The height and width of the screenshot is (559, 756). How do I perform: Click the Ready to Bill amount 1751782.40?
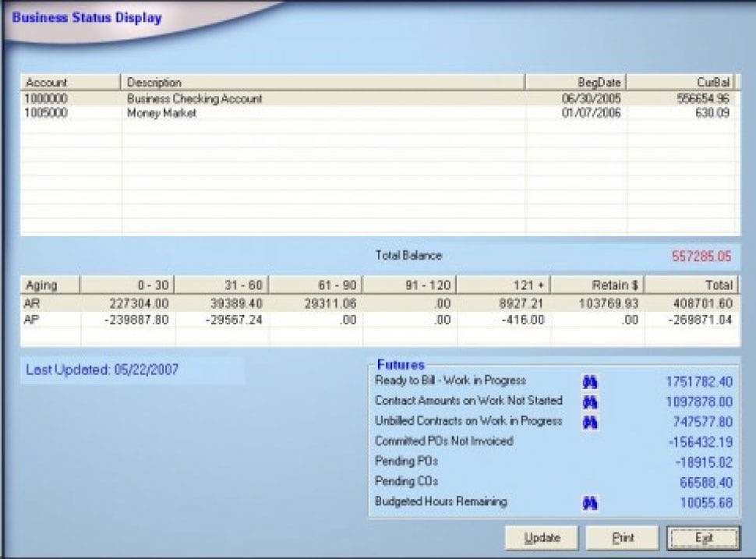(x=699, y=382)
